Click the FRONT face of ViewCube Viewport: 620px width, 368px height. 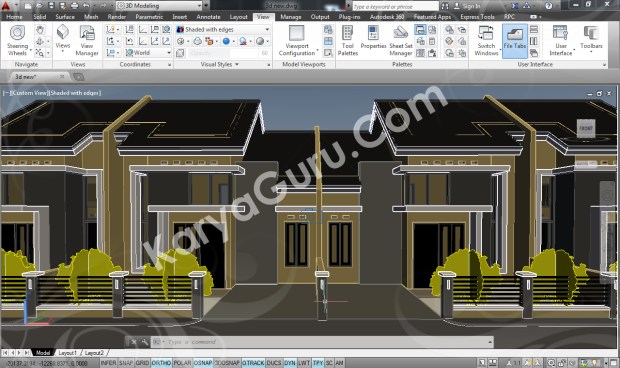[x=586, y=128]
